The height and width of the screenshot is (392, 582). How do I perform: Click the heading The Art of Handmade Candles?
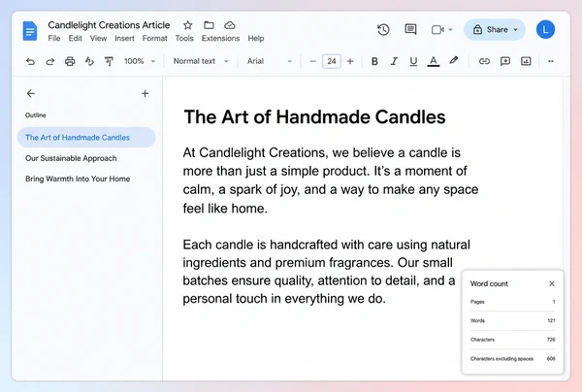click(x=314, y=117)
